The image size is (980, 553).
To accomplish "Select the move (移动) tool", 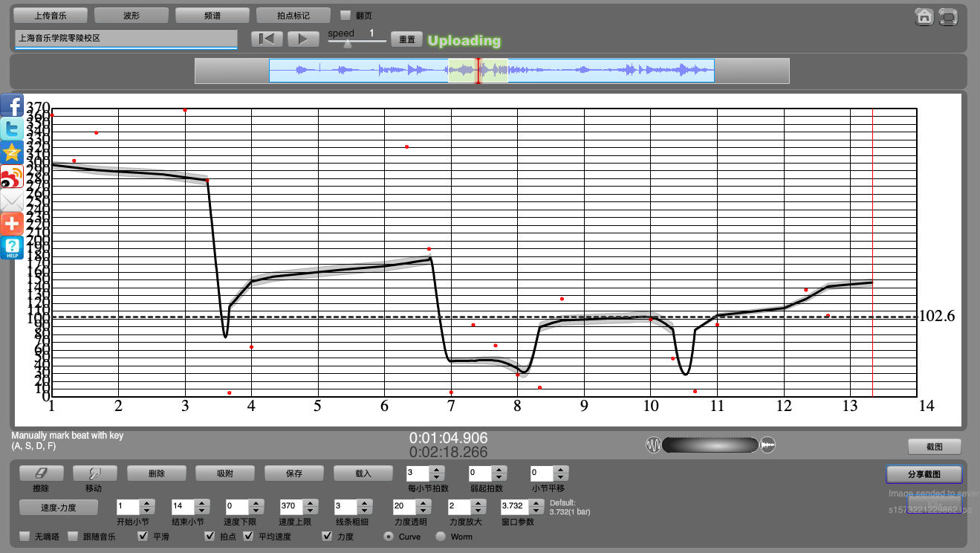I will (x=94, y=473).
